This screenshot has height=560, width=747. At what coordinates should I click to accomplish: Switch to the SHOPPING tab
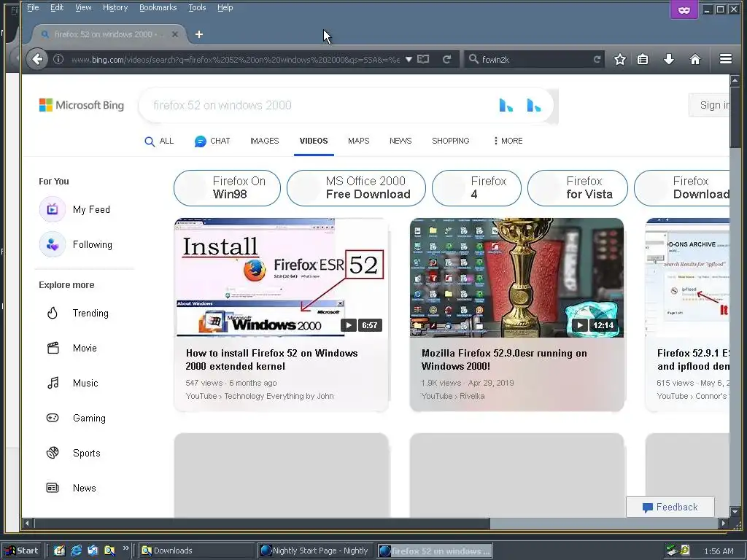tap(450, 141)
